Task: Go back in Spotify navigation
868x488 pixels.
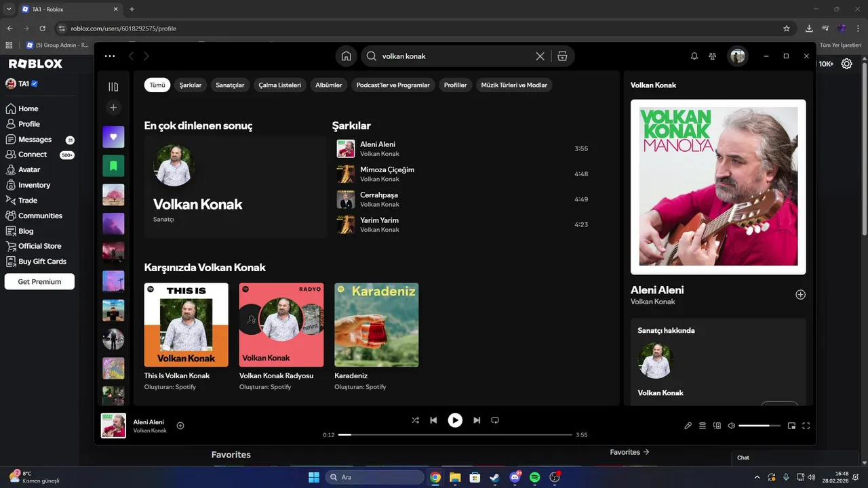Action: coord(131,56)
